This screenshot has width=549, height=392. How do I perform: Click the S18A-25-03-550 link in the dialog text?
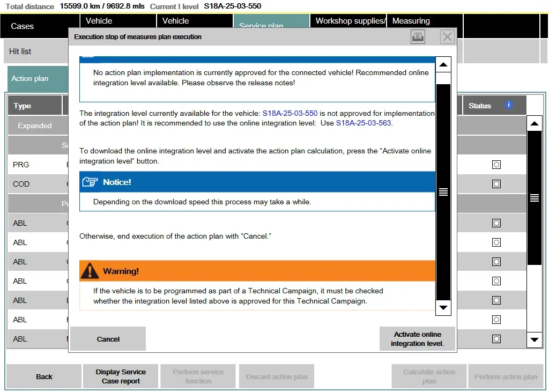coord(290,113)
